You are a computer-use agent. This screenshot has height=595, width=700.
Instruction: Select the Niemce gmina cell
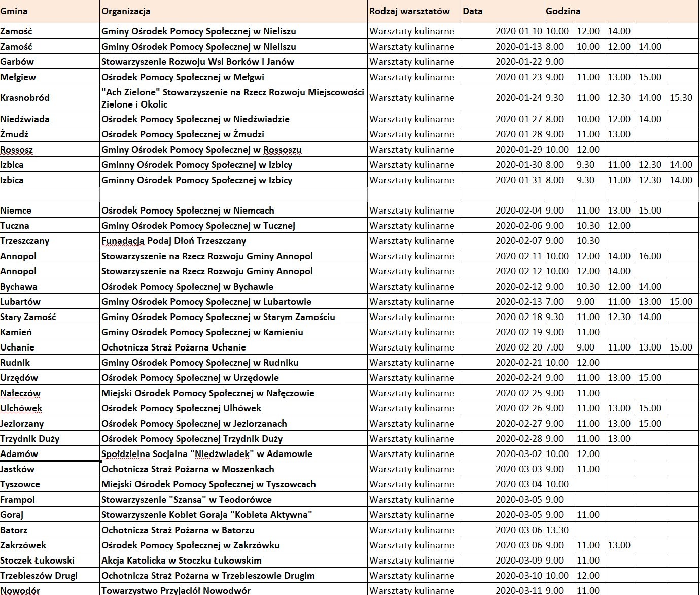tap(50, 211)
